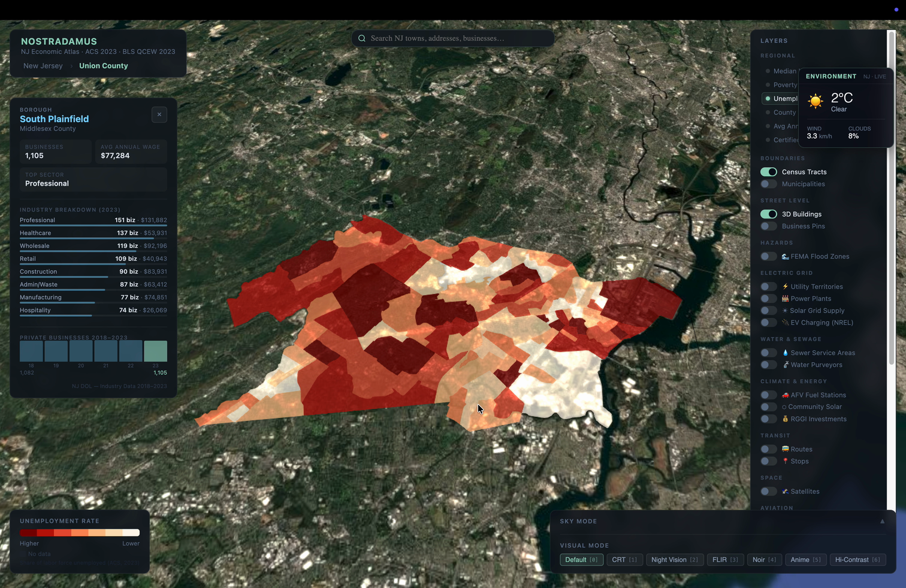Click the FEMA Flood Zones wave icon
Viewport: 906px width, 588px height.
[x=785, y=257]
